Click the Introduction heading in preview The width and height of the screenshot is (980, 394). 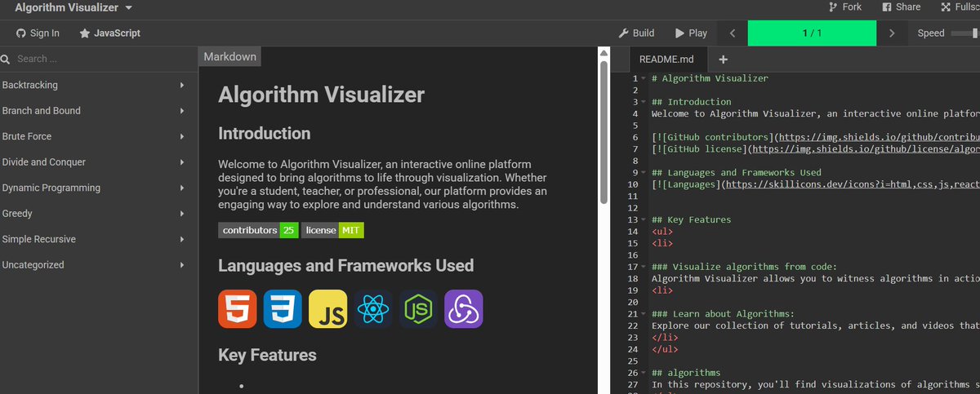click(x=264, y=133)
